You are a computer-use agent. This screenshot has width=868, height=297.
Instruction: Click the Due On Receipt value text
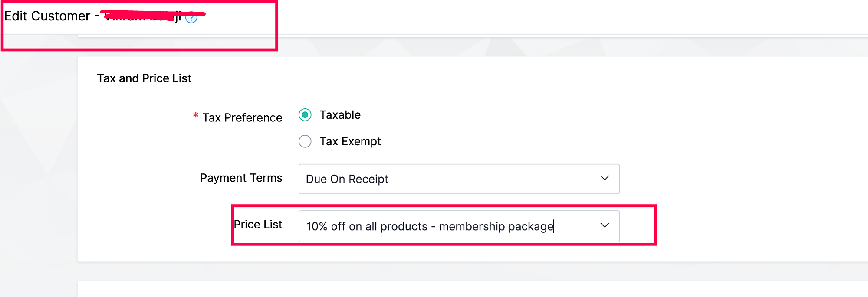point(347,179)
